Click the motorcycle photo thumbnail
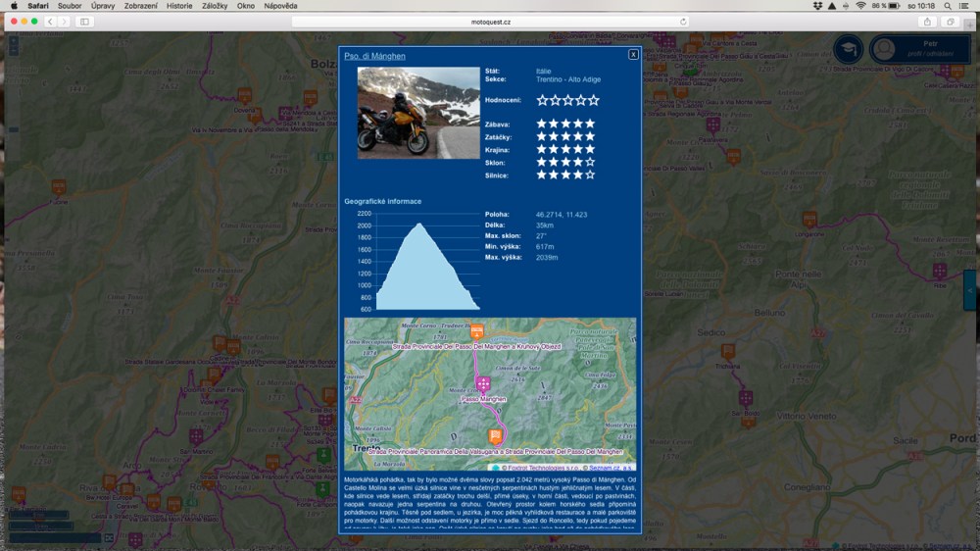This screenshot has height=551, width=980. click(418, 113)
